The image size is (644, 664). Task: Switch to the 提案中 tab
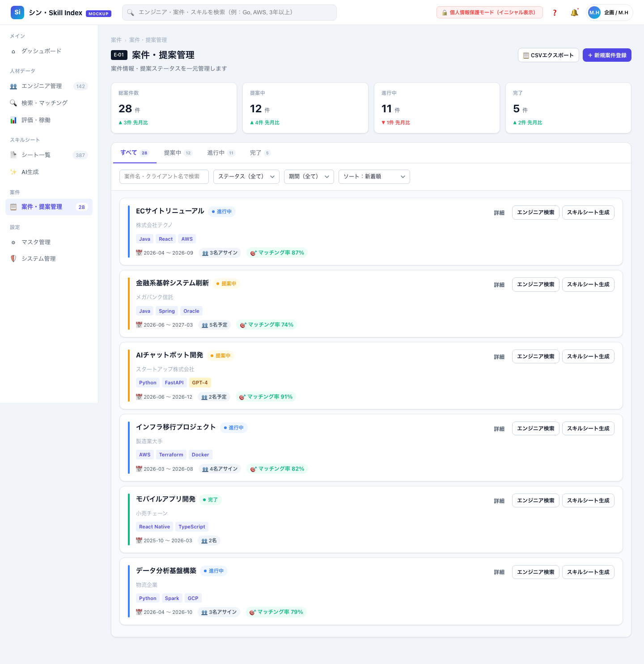click(178, 153)
